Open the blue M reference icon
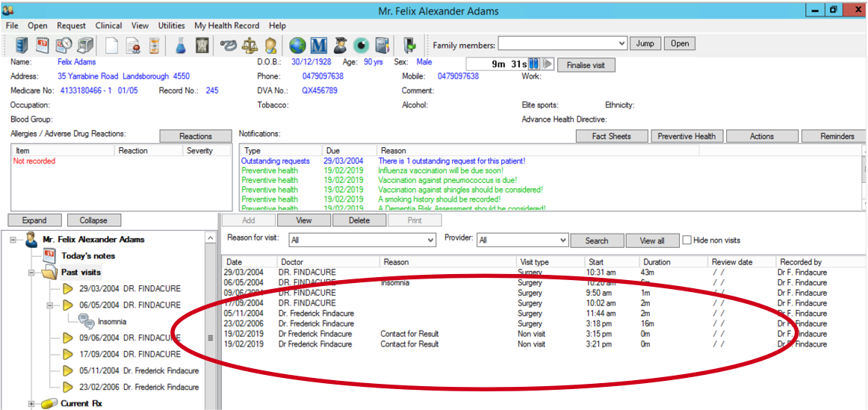The height and width of the screenshot is (410, 868). point(319,44)
